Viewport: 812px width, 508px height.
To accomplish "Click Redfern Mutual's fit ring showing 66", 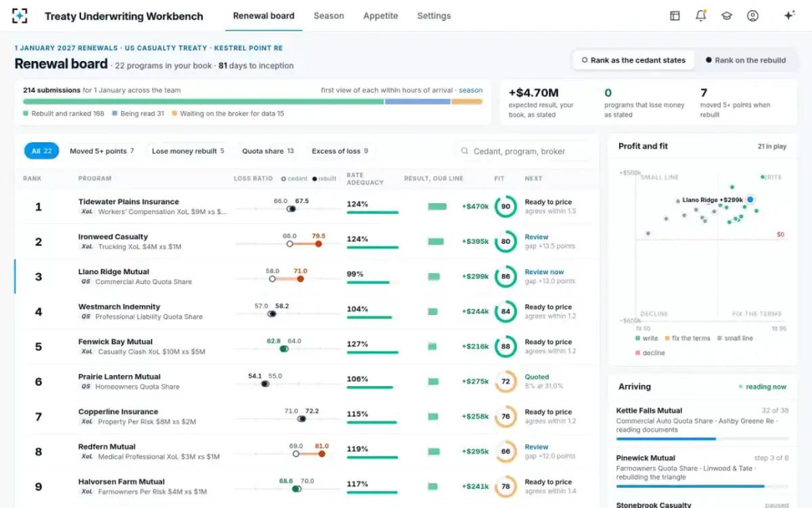I will click(x=505, y=452).
